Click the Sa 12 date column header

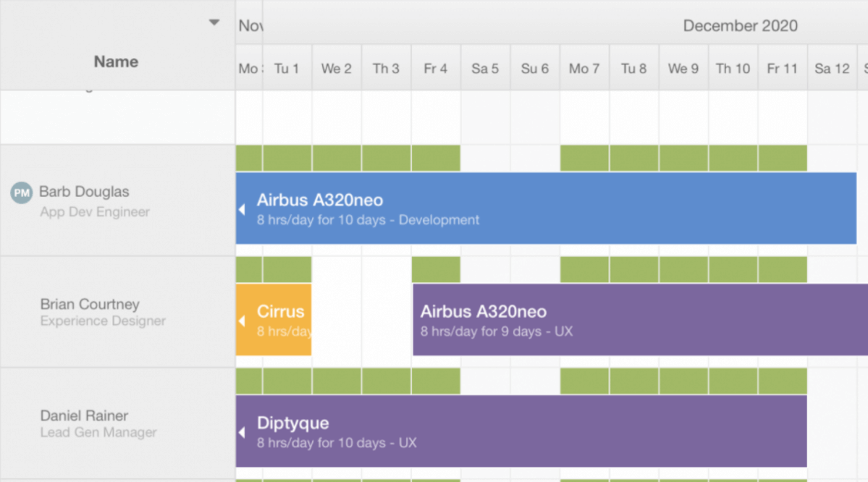(832, 68)
